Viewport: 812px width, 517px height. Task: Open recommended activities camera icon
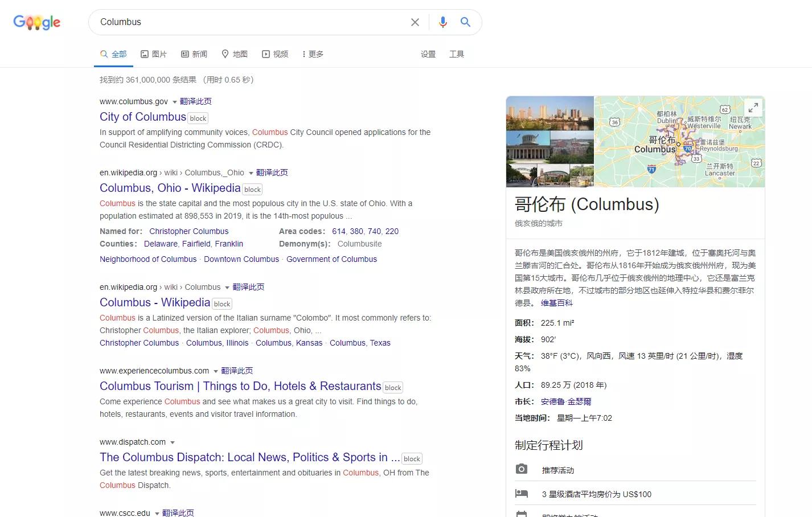tap(522, 469)
